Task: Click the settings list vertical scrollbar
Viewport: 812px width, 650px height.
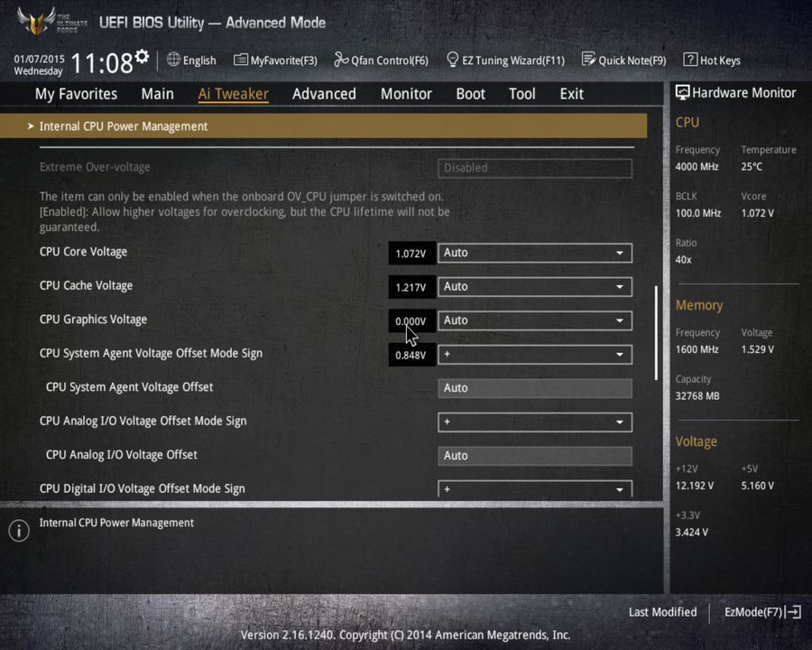Action: tap(656, 333)
